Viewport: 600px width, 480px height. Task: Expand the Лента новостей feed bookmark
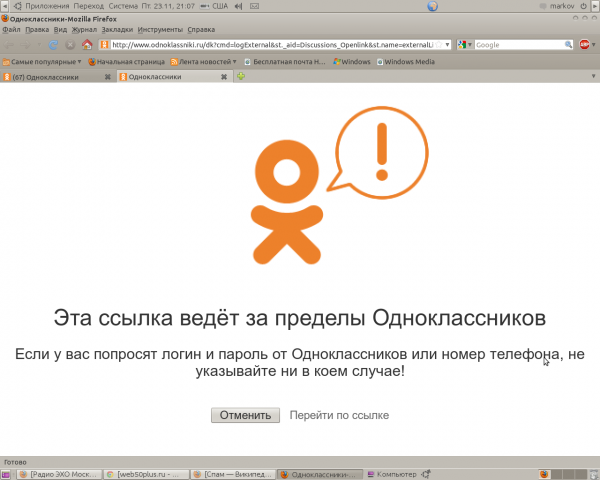[203, 62]
